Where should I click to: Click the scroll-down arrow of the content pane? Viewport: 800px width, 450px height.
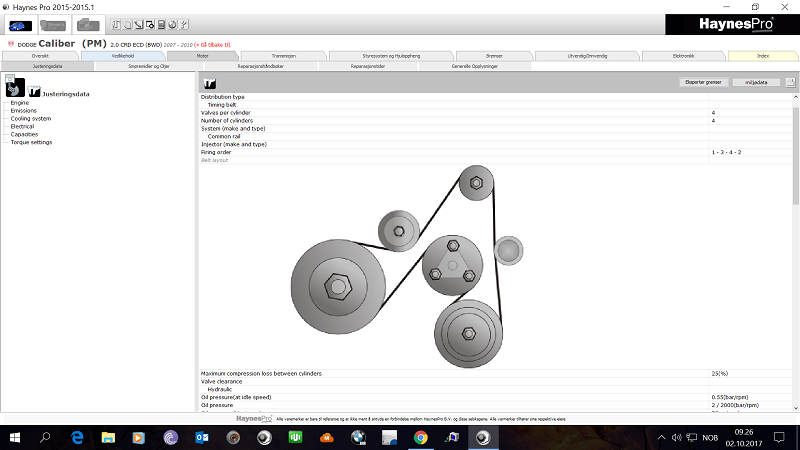(796, 408)
